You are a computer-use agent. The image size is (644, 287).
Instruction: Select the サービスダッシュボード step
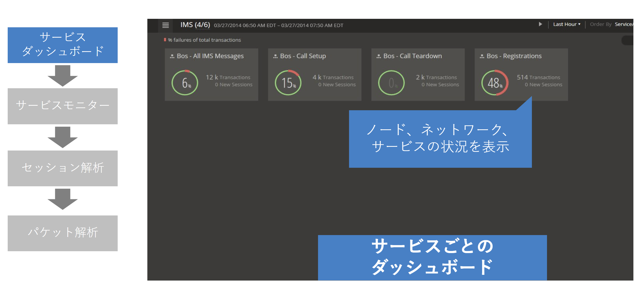[63, 45]
